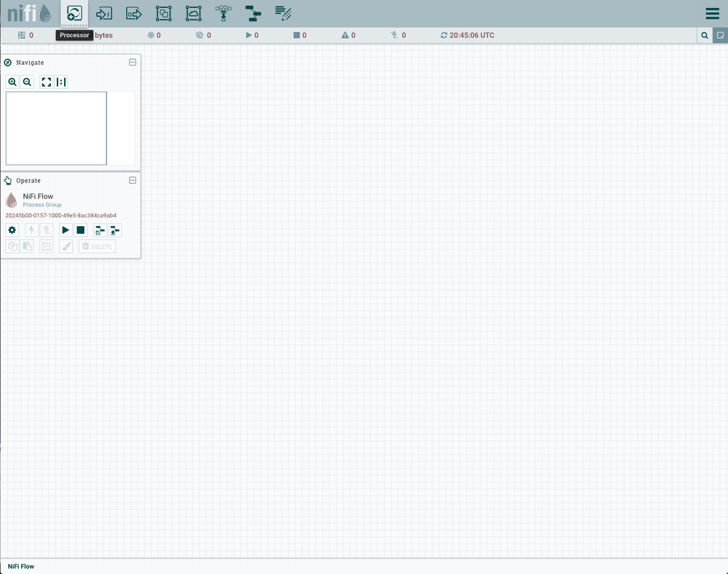
Task: Click the Create Template button
Action: (100, 230)
